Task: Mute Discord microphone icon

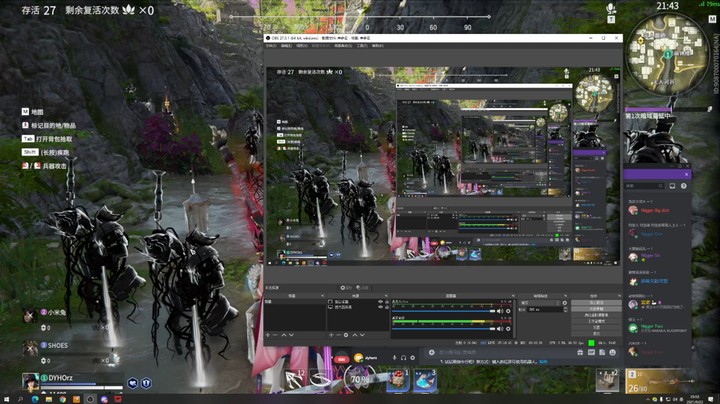Action: (x=394, y=357)
